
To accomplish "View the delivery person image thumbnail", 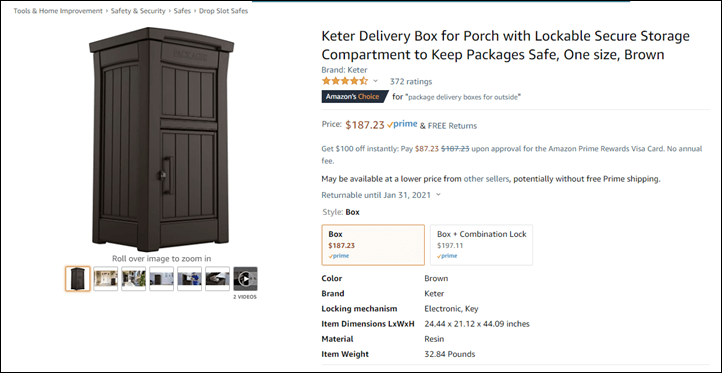I will pyautogui.click(x=189, y=279).
